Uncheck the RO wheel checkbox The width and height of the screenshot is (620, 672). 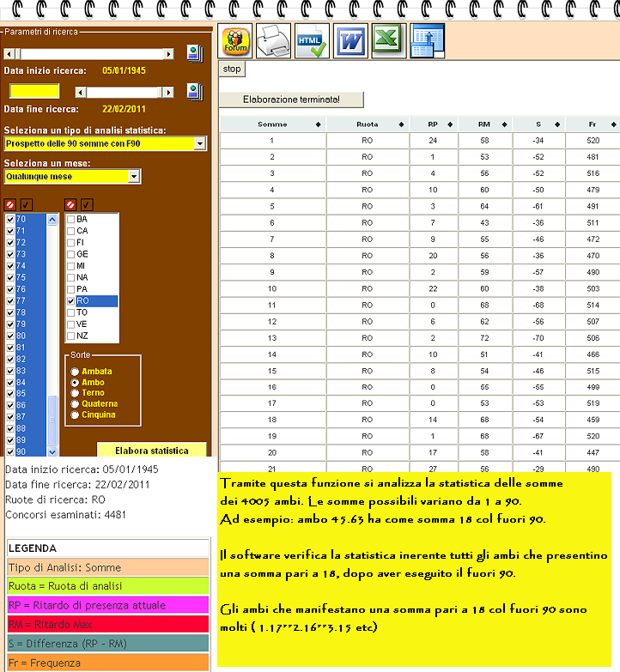[71, 301]
